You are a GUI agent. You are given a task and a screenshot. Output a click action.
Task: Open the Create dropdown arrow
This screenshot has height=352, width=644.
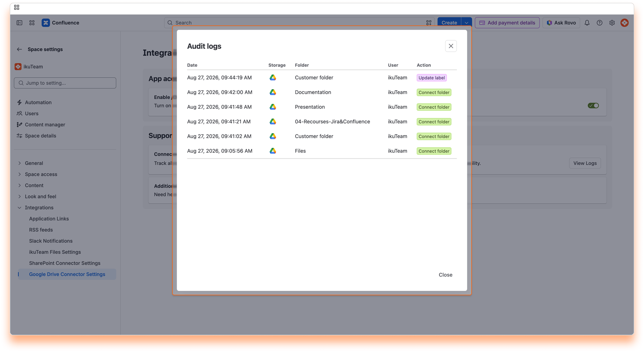466,23
